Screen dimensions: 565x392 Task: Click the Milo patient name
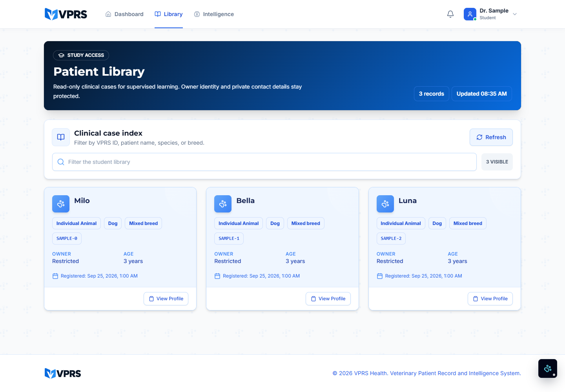coord(82,201)
